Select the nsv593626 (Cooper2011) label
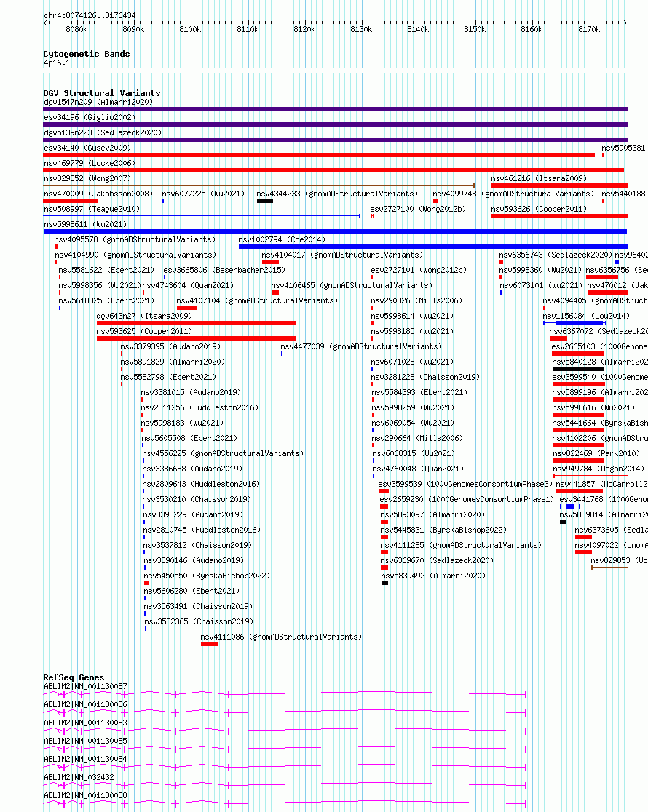The height and width of the screenshot is (812, 648). [x=539, y=209]
